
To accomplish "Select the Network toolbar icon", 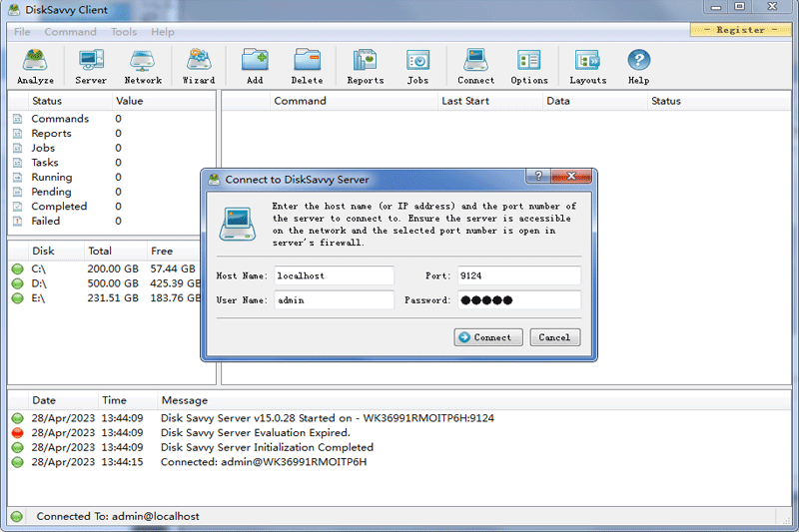I will (x=143, y=66).
